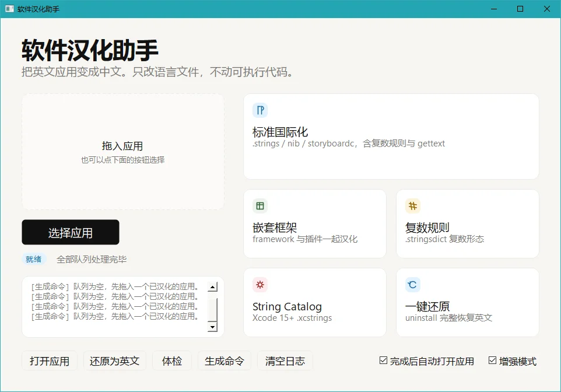Click the 就绪 status badge
The width and height of the screenshot is (561, 392).
coord(34,259)
